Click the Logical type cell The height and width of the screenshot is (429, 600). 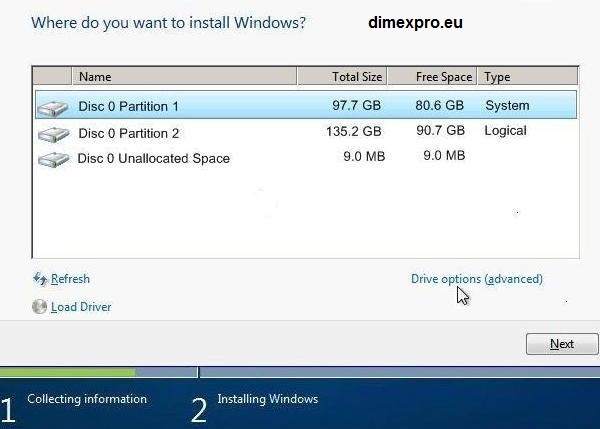[x=505, y=131]
